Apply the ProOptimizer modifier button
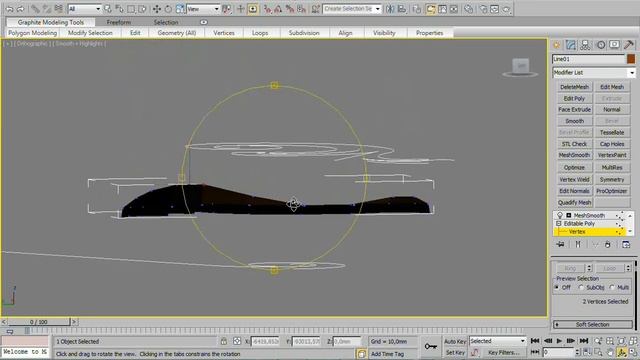 pyautogui.click(x=612, y=191)
